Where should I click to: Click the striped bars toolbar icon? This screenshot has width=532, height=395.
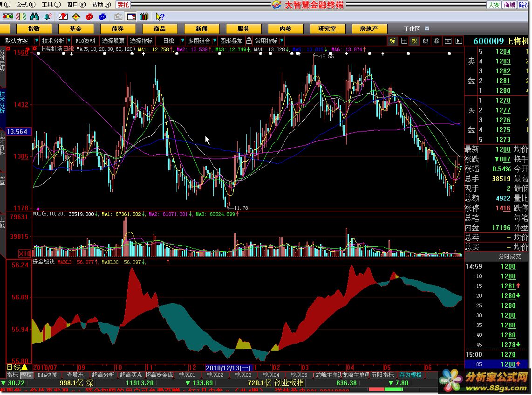click(x=21, y=17)
